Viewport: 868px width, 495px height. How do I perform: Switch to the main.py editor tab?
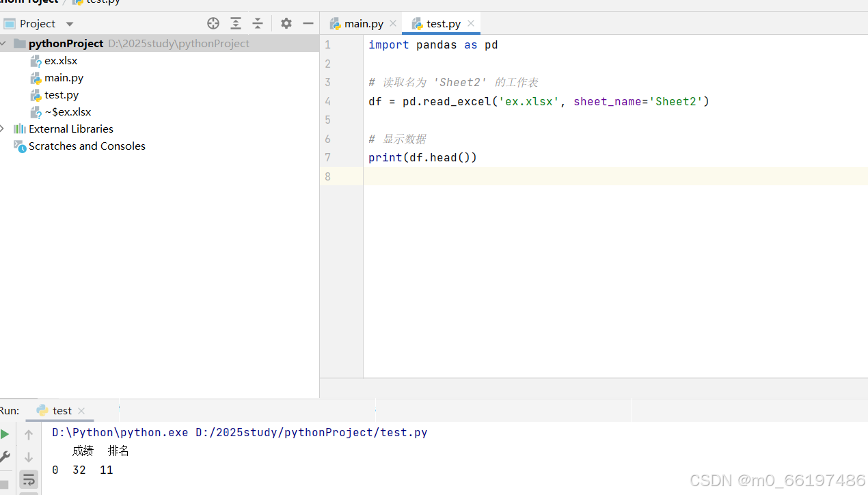pos(362,23)
